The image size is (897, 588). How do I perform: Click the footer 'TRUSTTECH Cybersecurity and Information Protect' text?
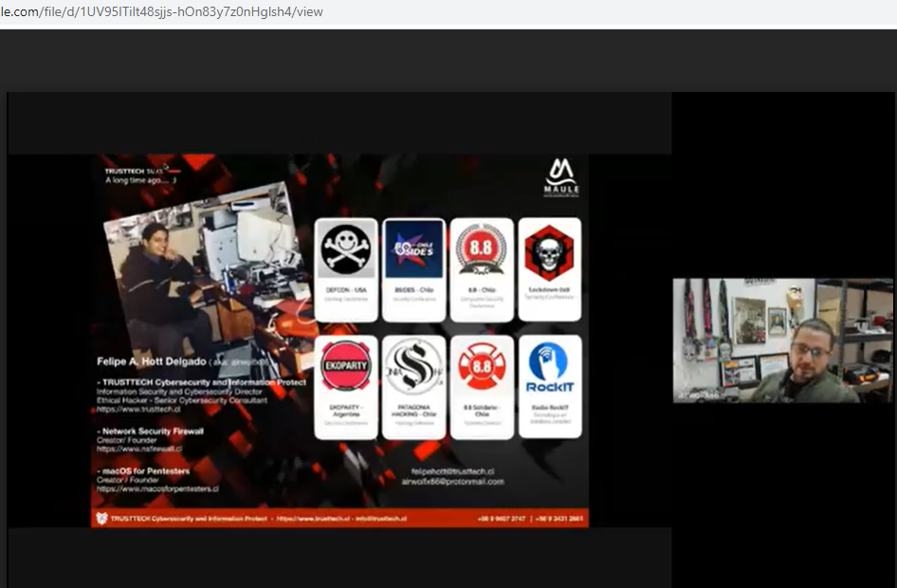[189, 519]
